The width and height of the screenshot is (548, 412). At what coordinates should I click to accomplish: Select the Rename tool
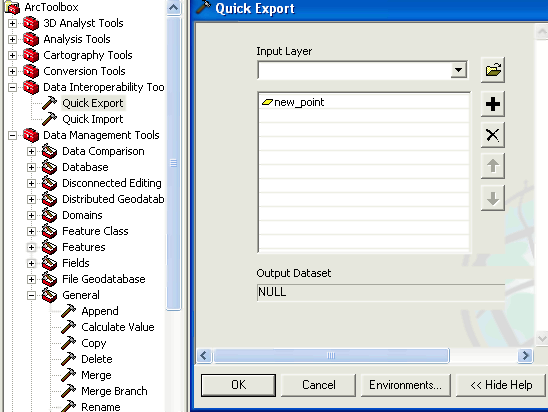[x=101, y=407]
